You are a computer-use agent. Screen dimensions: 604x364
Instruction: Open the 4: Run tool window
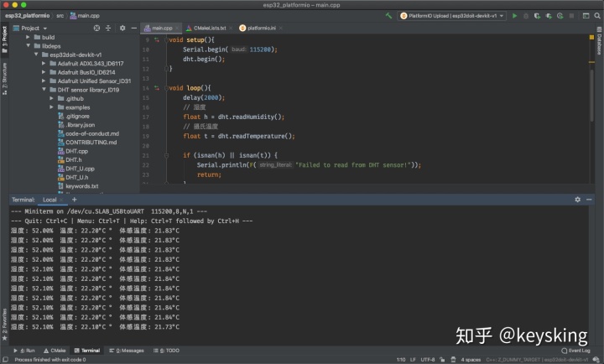[24, 351]
